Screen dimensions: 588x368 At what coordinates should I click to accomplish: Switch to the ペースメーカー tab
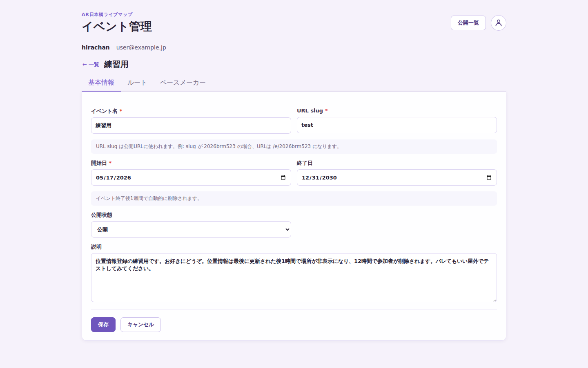(x=183, y=83)
